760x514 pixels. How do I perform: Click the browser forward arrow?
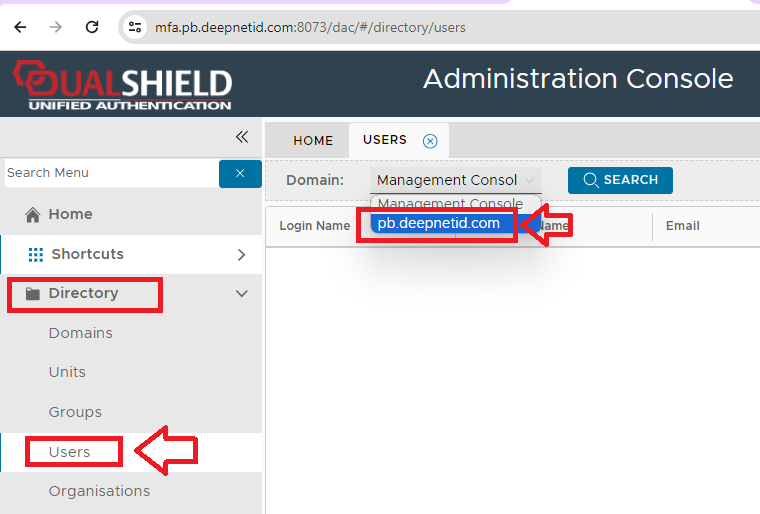coord(56,27)
